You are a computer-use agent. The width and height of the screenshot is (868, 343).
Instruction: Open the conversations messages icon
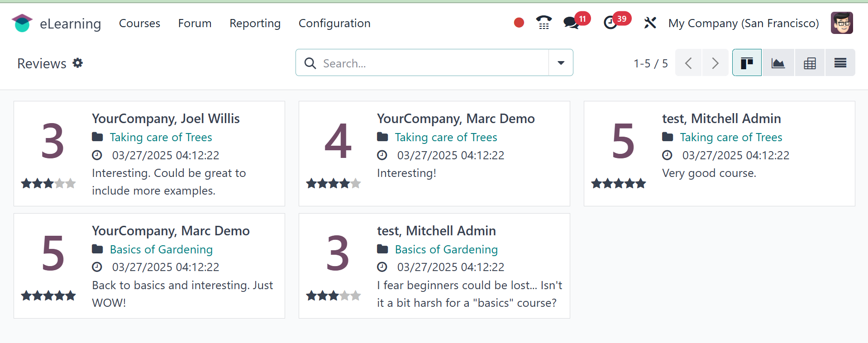[x=571, y=23]
